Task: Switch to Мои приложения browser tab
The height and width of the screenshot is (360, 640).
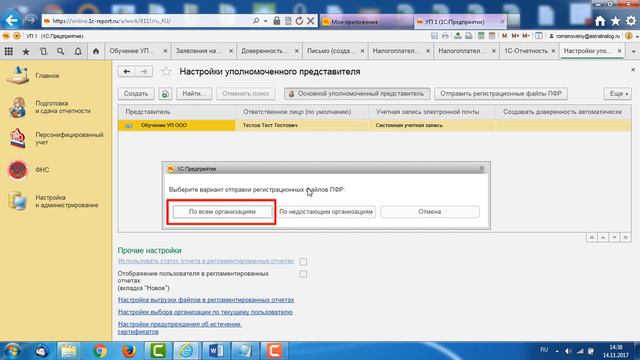Action: [354, 22]
